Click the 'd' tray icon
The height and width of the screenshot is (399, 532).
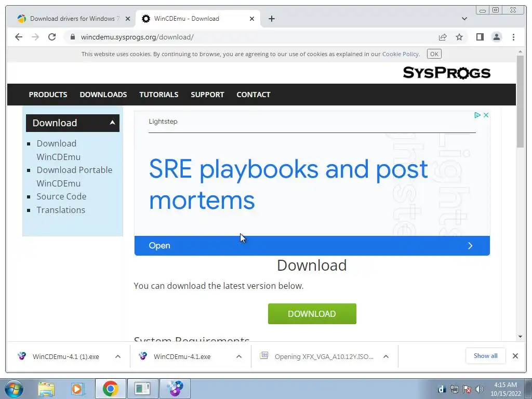click(442, 389)
